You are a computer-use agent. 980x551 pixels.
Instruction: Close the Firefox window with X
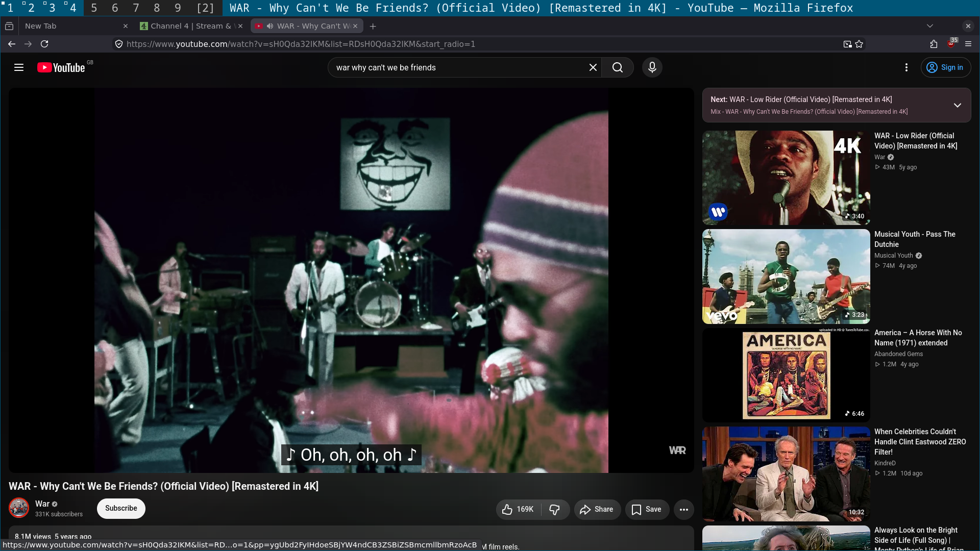tap(968, 26)
